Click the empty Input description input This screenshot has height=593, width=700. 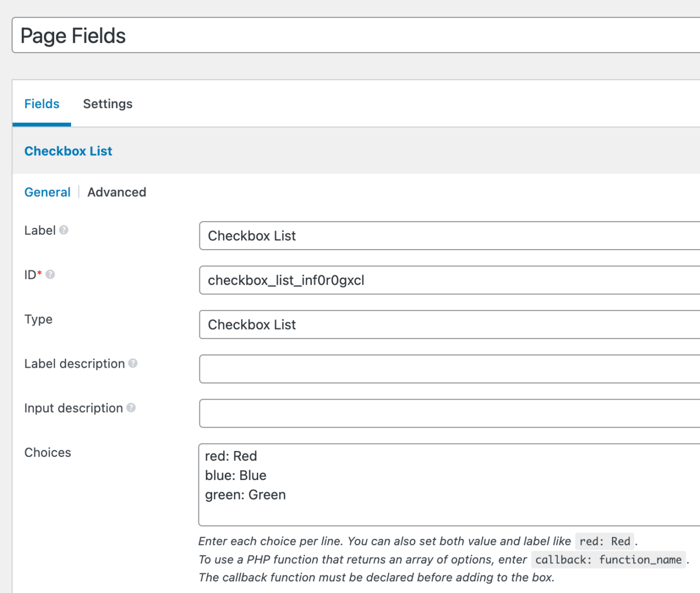(371, 413)
